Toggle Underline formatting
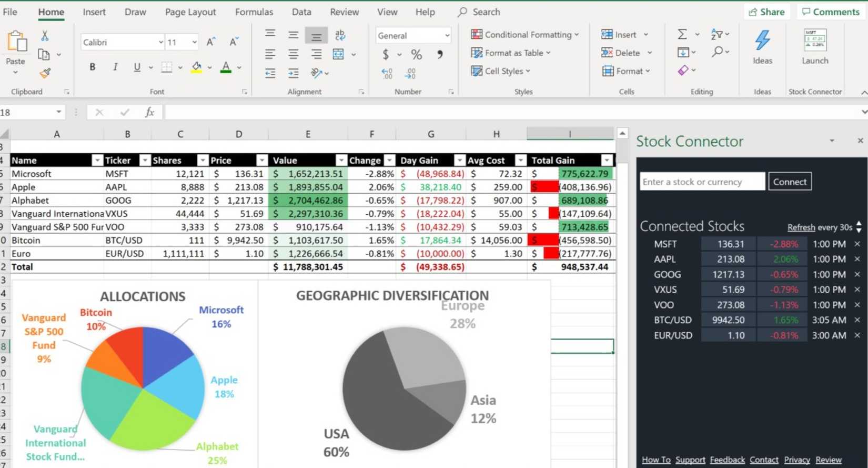868x468 pixels. [x=137, y=67]
